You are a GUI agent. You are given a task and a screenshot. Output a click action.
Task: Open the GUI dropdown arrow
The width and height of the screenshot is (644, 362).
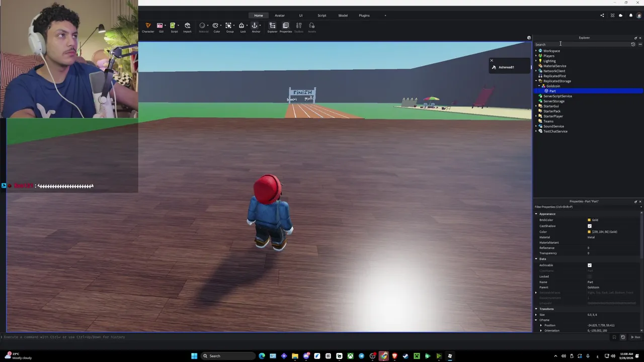[x=166, y=26]
